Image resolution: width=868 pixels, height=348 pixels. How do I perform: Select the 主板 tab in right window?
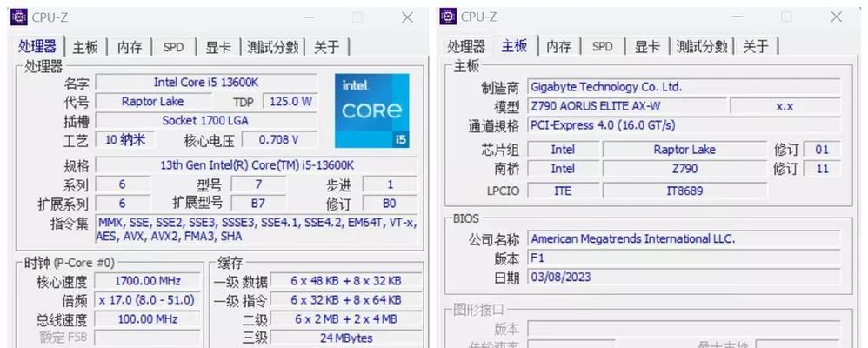click(514, 45)
